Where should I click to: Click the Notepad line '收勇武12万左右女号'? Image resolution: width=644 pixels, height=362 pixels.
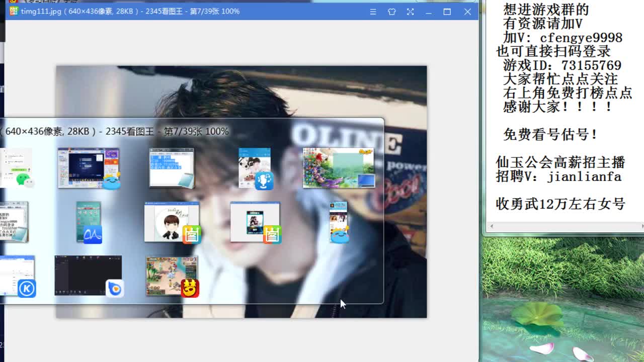560,204
